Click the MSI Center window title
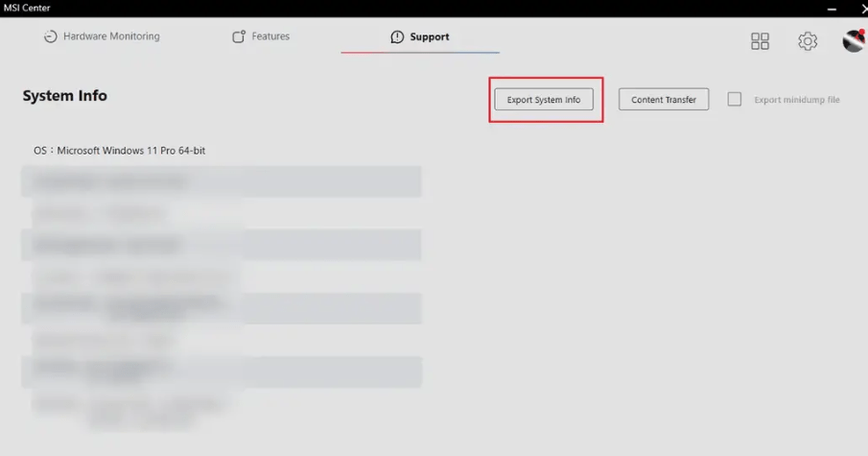Viewport: 868px width, 456px height. pyautogui.click(x=26, y=9)
